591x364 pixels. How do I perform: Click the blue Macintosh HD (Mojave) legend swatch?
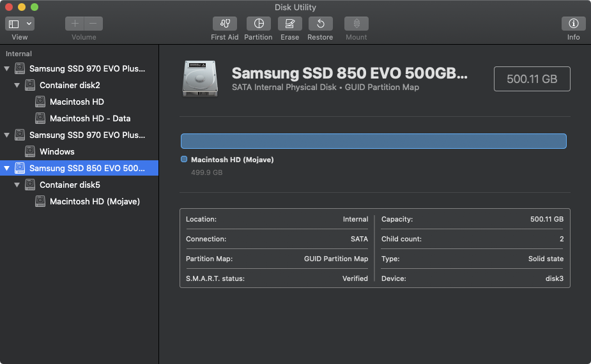(x=184, y=159)
